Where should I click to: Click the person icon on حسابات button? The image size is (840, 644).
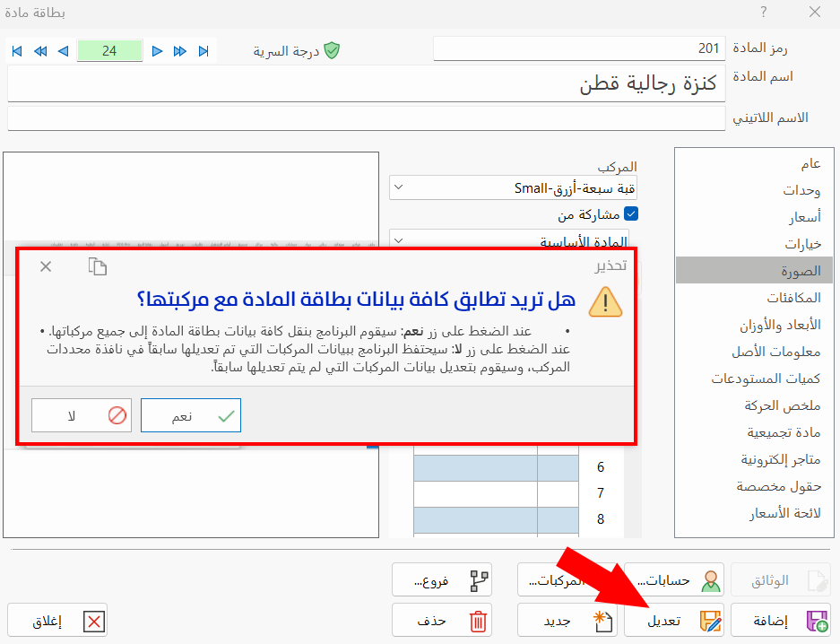(711, 581)
